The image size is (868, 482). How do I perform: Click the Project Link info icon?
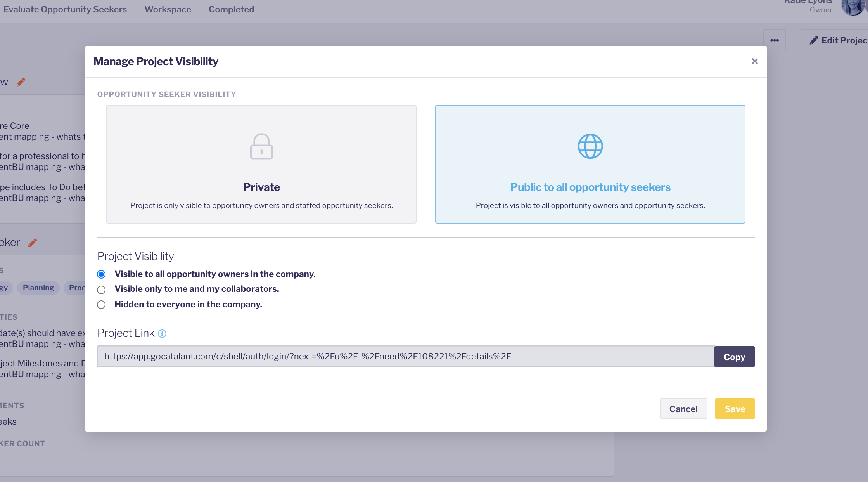(x=162, y=334)
